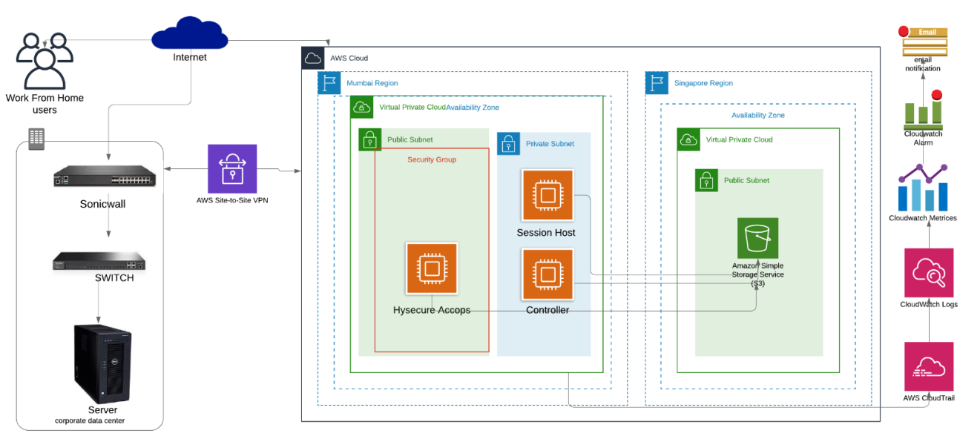The image size is (980, 439).
Task: Click the AWS CloudTrail icon
Action: point(929,366)
